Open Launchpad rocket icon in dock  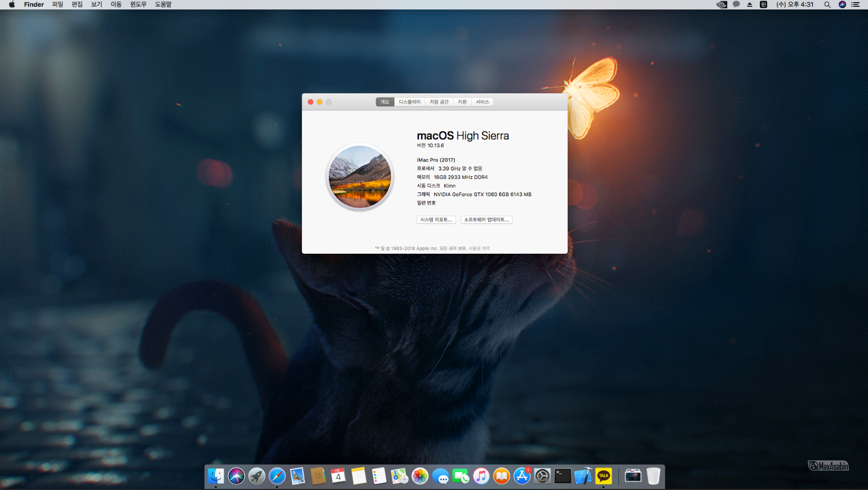(257, 476)
